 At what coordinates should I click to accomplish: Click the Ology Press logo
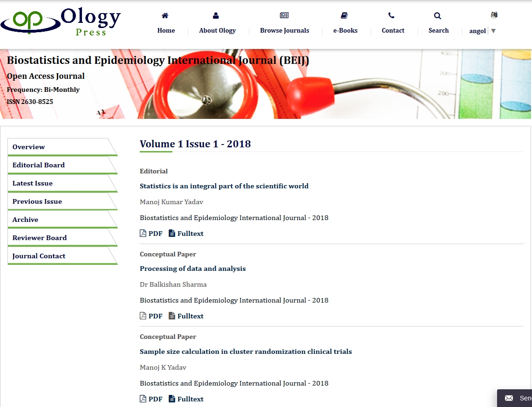[x=61, y=21]
